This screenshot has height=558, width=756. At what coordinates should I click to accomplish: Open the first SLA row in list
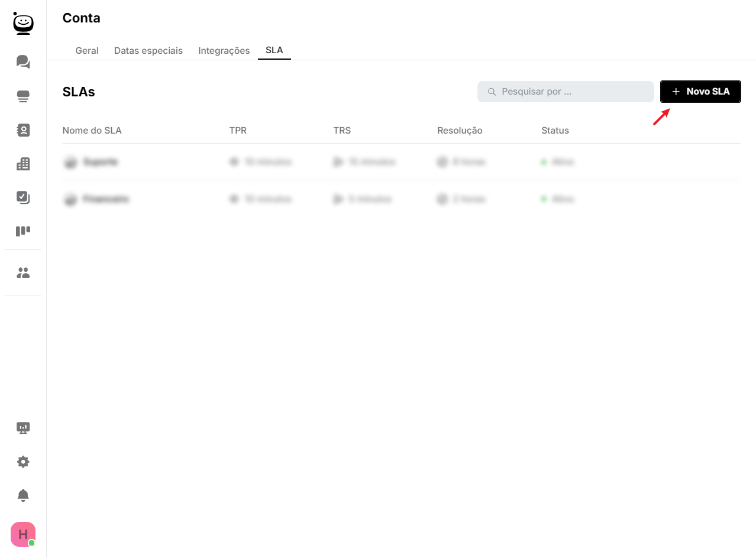(x=101, y=162)
